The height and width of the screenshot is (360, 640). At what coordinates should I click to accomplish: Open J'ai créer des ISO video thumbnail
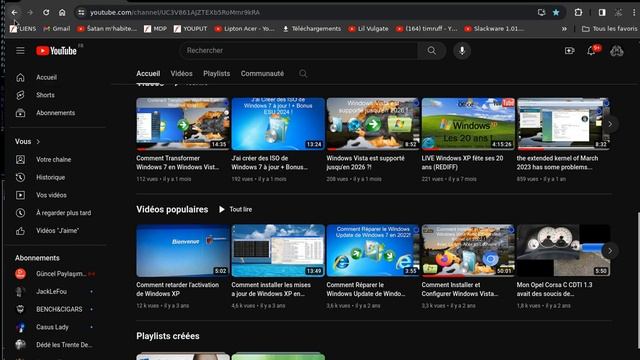click(278, 124)
